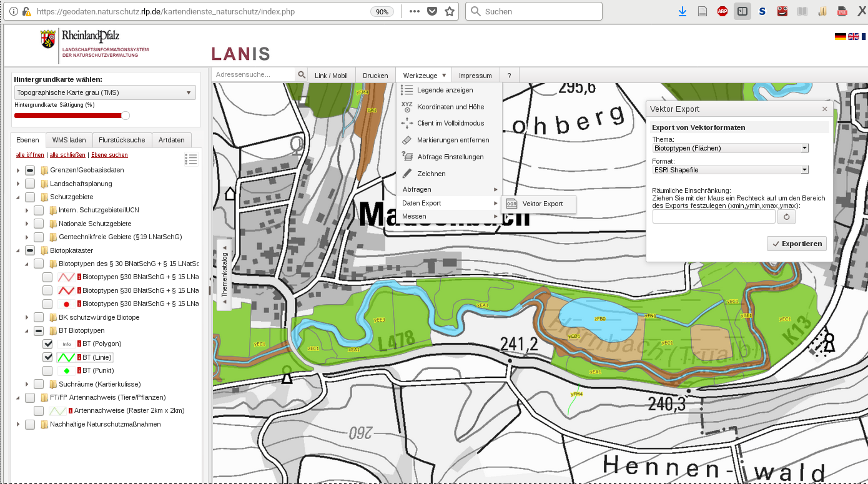Open the Hintergrundkarte selection dropdown
Image resolution: width=868 pixels, height=484 pixels.
click(x=105, y=92)
